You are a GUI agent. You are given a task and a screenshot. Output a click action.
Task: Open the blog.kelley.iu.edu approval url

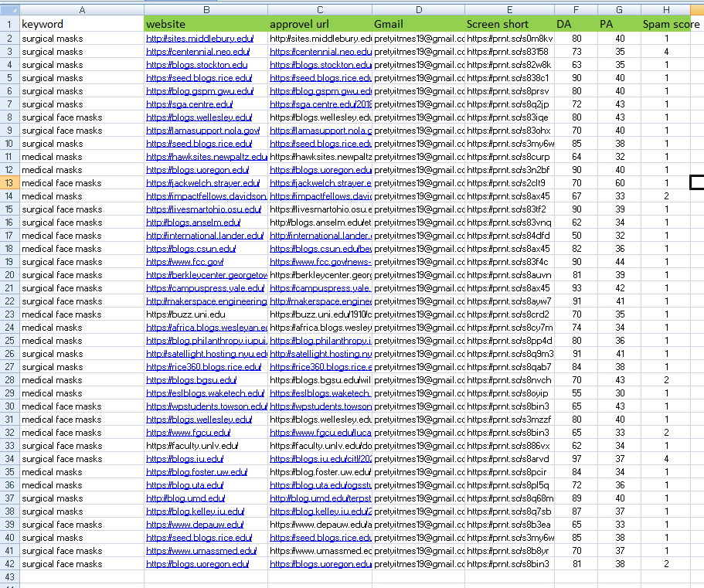click(x=318, y=510)
